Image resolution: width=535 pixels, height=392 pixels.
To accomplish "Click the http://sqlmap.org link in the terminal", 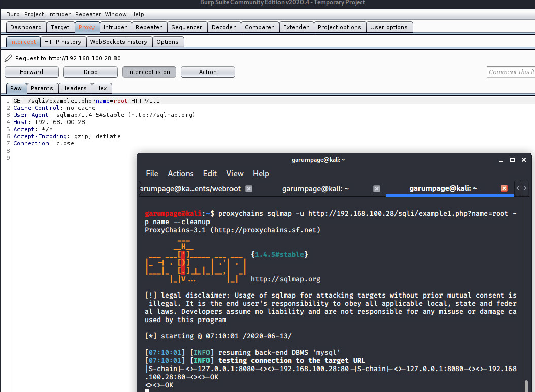I will (286, 279).
